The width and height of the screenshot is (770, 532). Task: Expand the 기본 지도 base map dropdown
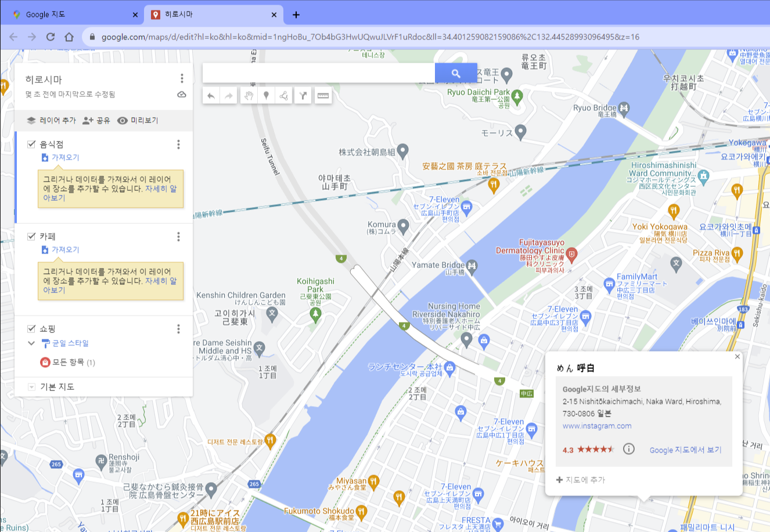coord(31,387)
